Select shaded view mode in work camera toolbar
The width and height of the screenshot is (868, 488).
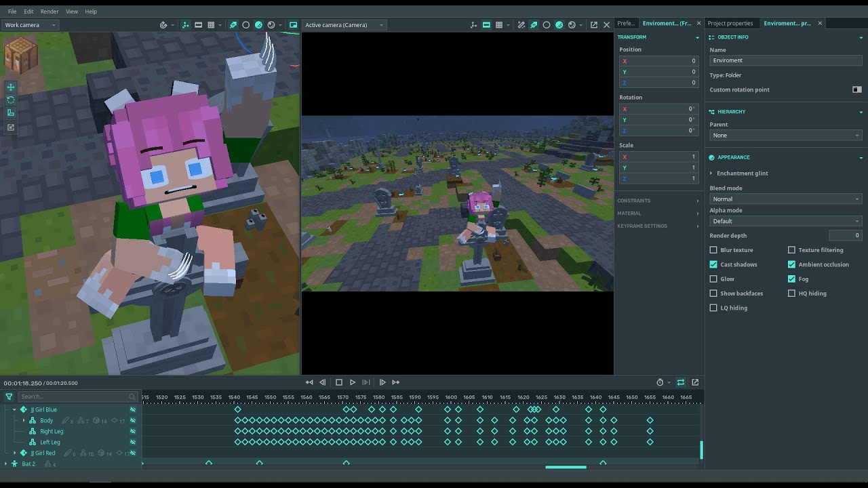258,25
